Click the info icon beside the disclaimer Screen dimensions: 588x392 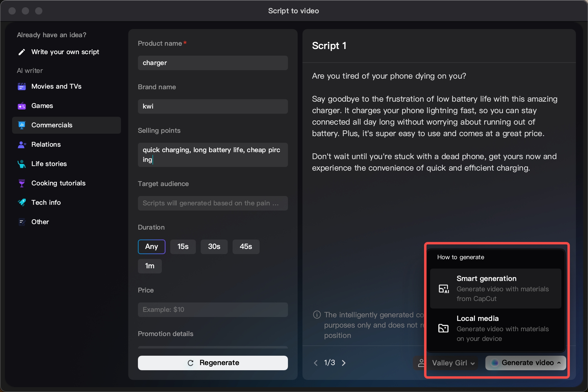click(x=317, y=315)
